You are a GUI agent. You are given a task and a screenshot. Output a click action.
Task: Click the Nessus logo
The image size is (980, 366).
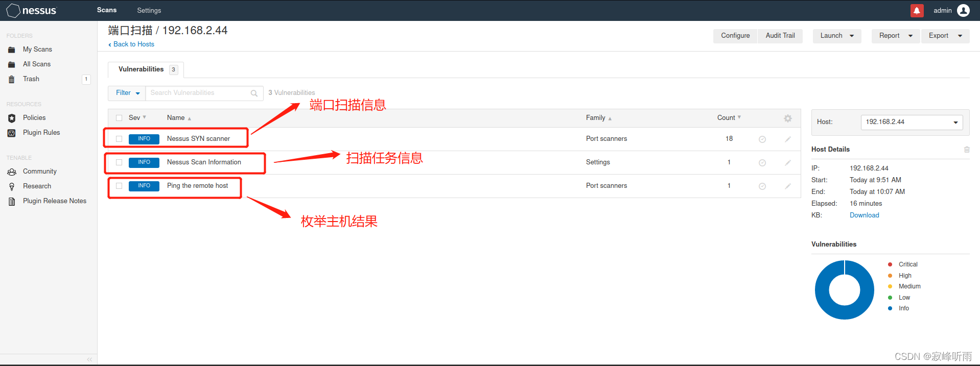point(31,10)
